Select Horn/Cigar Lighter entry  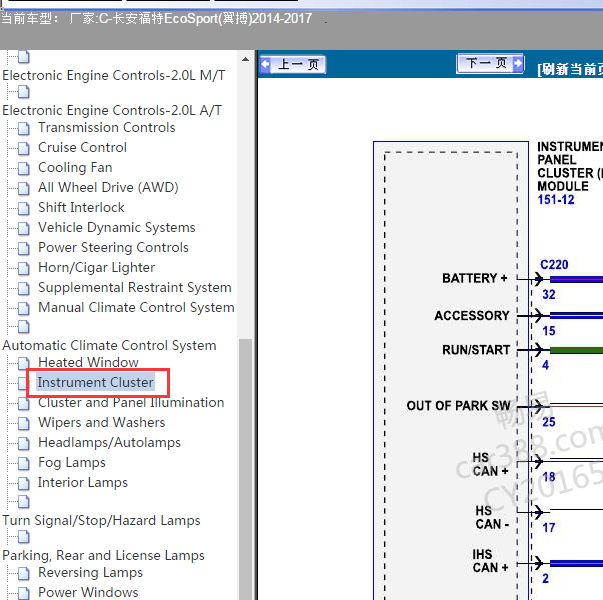(96, 267)
